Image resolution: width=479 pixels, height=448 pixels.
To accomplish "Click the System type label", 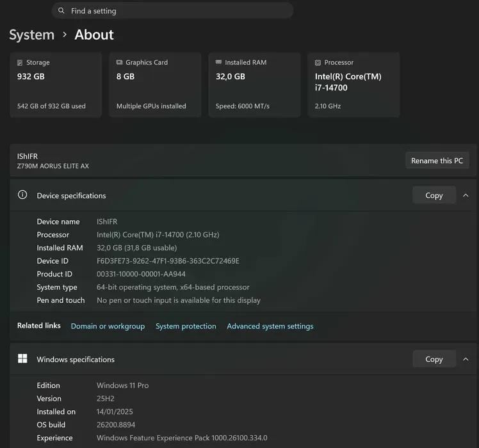I will (x=57, y=287).
